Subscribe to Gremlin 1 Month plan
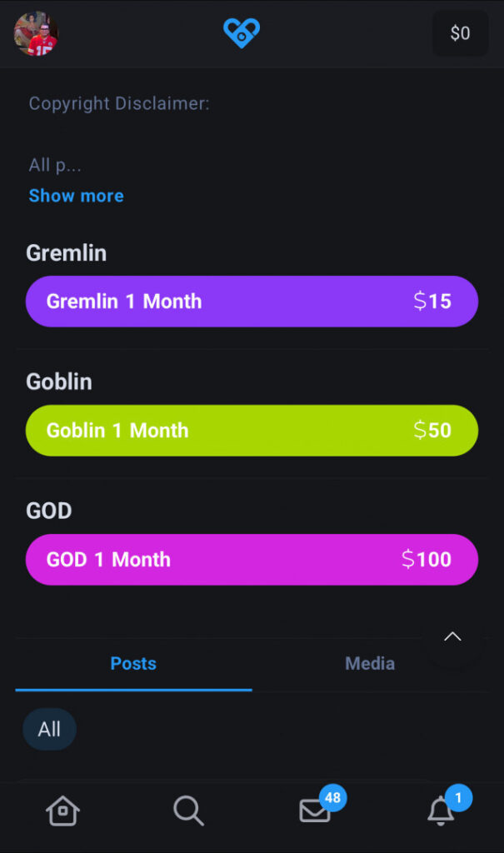Image resolution: width=504 pixels, height=853 pixels. click(252, 302)
